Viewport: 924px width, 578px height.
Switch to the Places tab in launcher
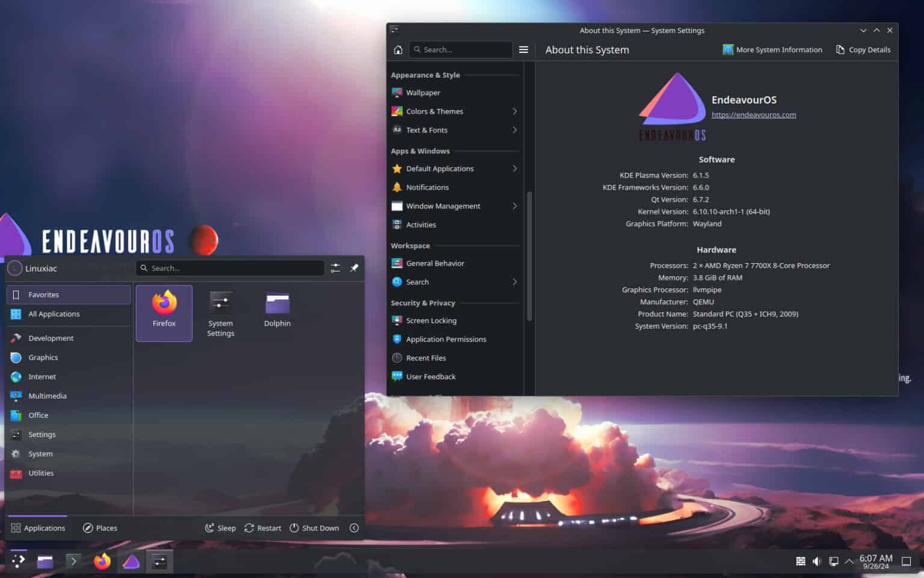pyautogui.click(x=100, y=528)
